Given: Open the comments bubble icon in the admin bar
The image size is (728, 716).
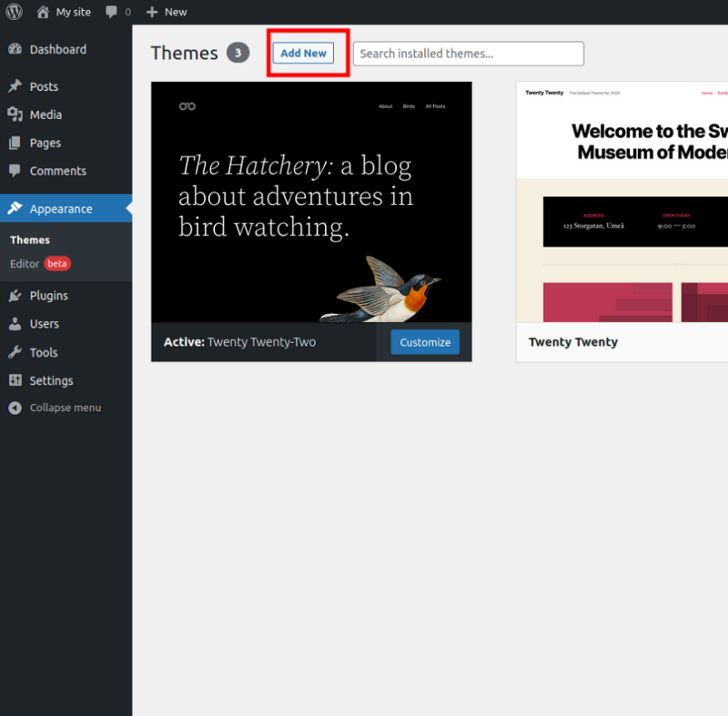Looking at the screenshot, I should point(111,12).
